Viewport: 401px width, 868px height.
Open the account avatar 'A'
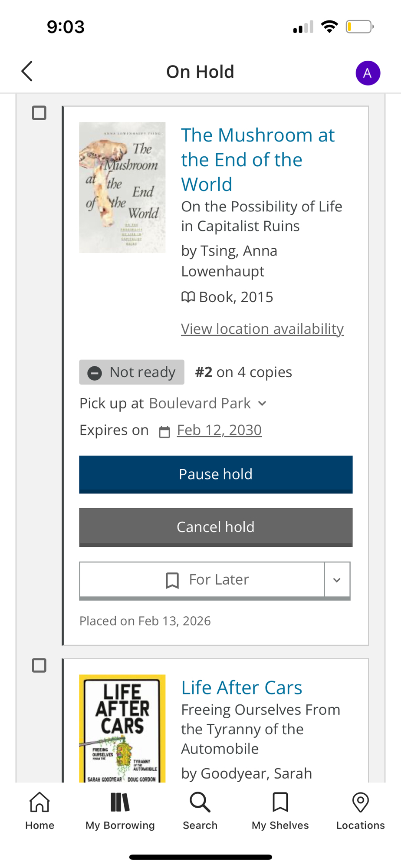[x=368, y=73]
